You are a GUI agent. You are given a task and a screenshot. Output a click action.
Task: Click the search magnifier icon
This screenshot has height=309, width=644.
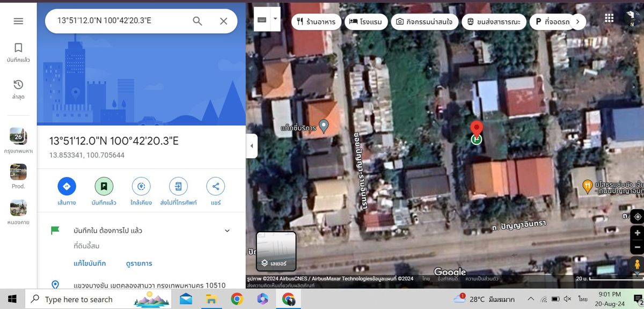[x=197, y=21]
